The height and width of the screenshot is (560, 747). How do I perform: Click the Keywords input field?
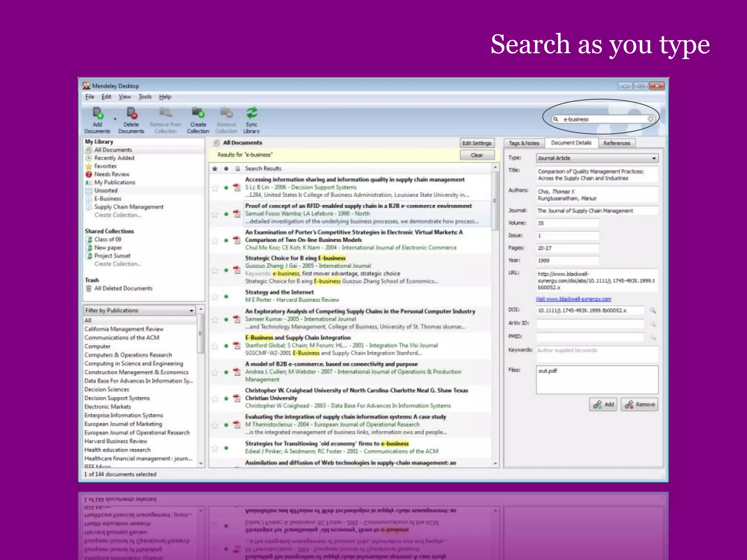point(597,354)
